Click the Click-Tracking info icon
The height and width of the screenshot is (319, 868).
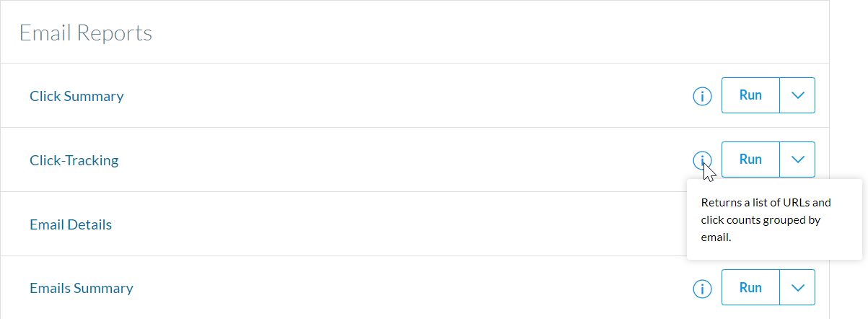pyautogui.click(x=702, y=160)
